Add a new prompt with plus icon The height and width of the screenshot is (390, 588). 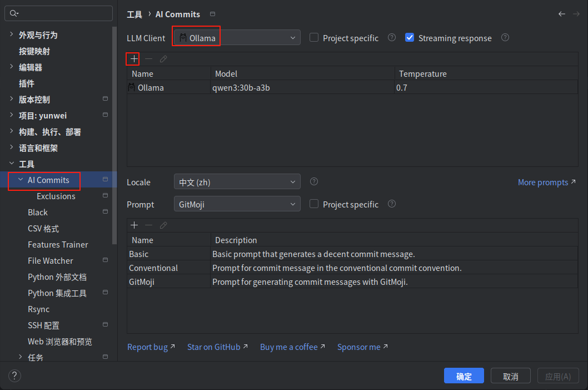(x=134, y=225)
